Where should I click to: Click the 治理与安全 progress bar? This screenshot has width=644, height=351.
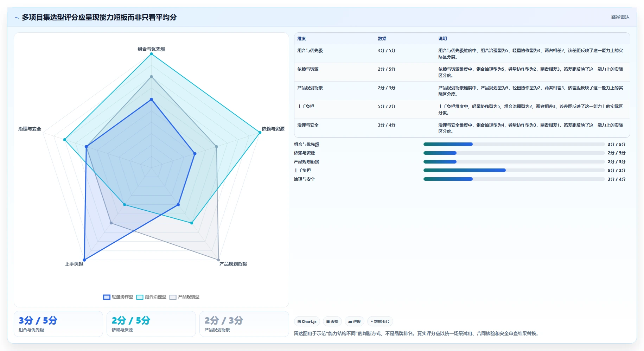pos(514,179)
